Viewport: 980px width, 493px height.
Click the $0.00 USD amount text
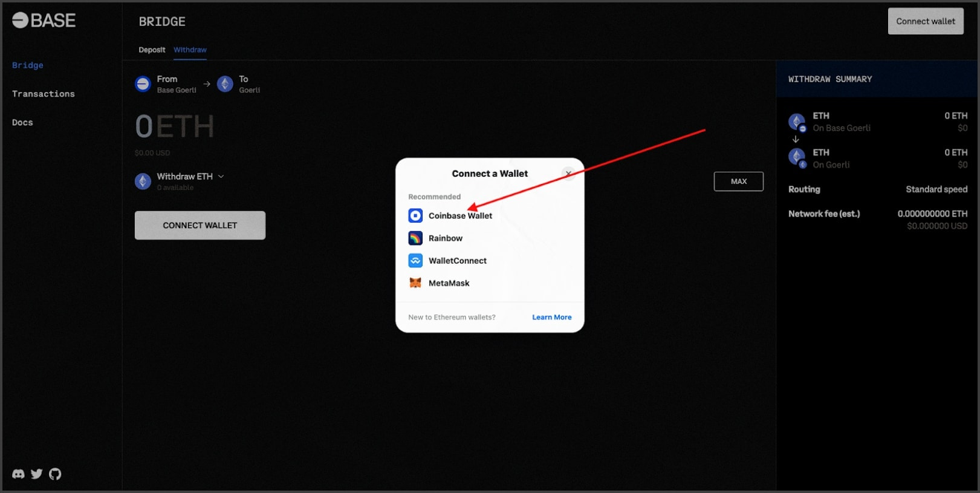coord(152,153)
